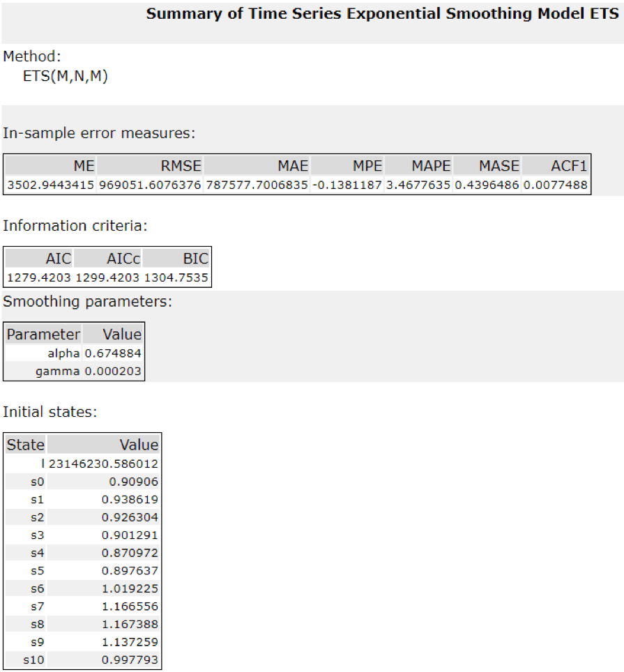Click the MASE column header
The height and width of the screenshot is (672, 624).
pyautogui.click(x=499, y=166)
